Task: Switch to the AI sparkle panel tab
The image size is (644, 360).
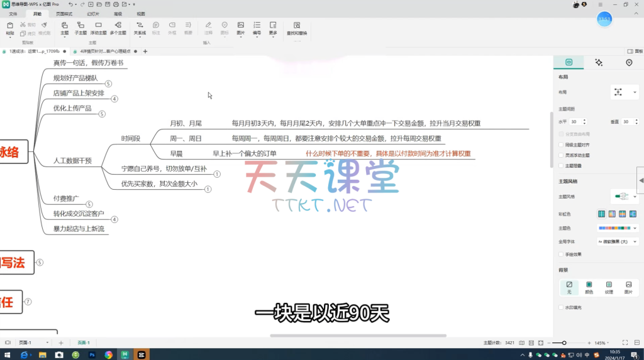Action: coord(599,63)
